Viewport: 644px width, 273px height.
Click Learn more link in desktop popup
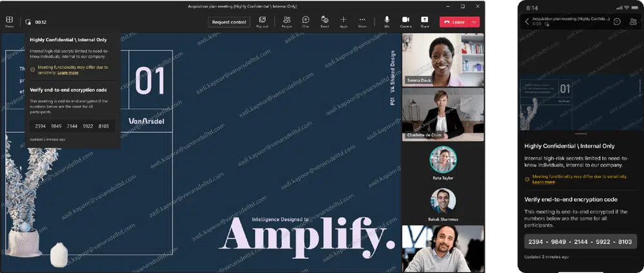[68, 73]
